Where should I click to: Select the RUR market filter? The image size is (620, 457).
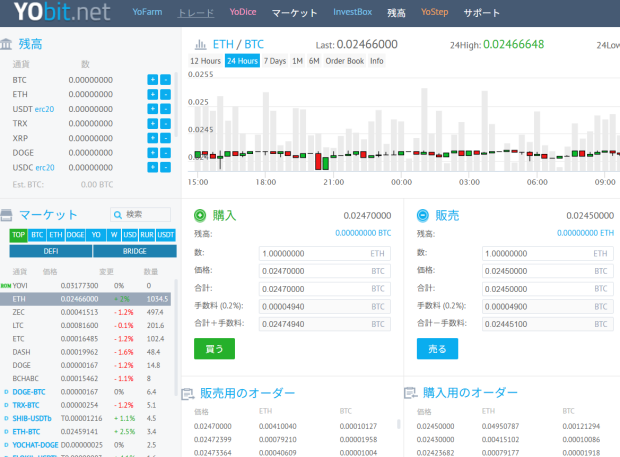tap(147, 235)
